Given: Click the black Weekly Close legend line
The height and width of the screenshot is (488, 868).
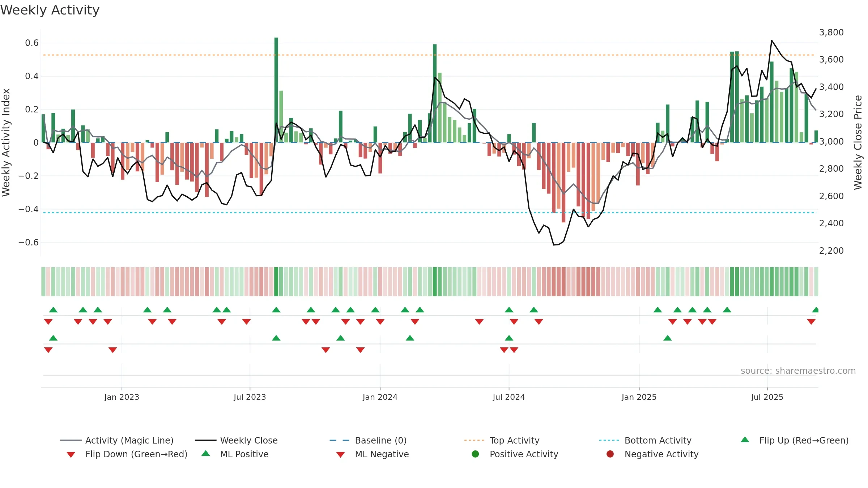Looking at the screenshot, I should (205, 440).
